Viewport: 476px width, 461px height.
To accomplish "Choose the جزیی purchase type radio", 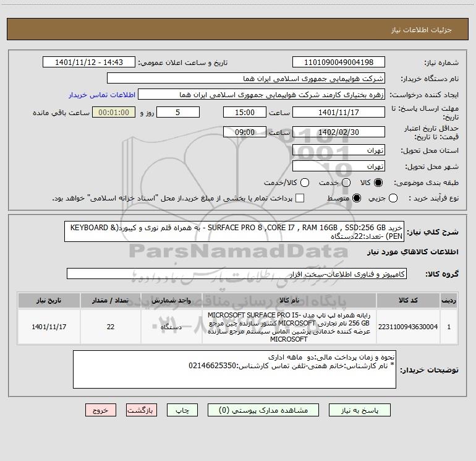I will (393, 199).
